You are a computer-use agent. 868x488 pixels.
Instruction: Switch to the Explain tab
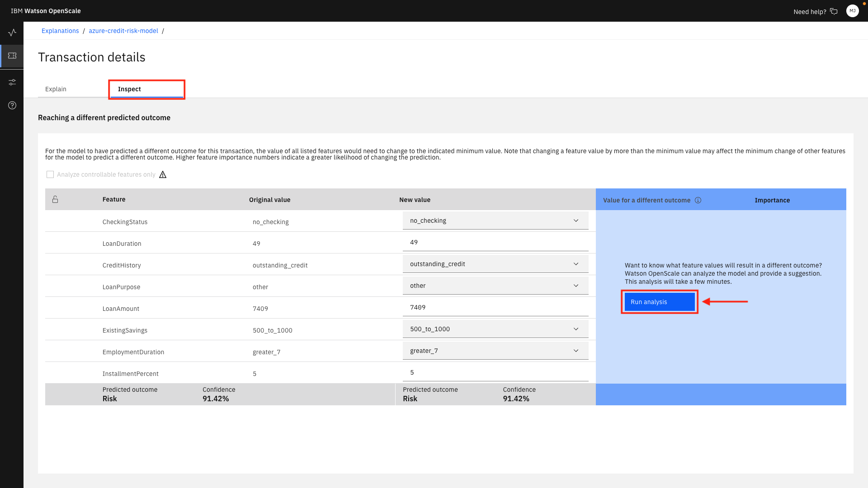pyautogui.click(x=56, y=89)
